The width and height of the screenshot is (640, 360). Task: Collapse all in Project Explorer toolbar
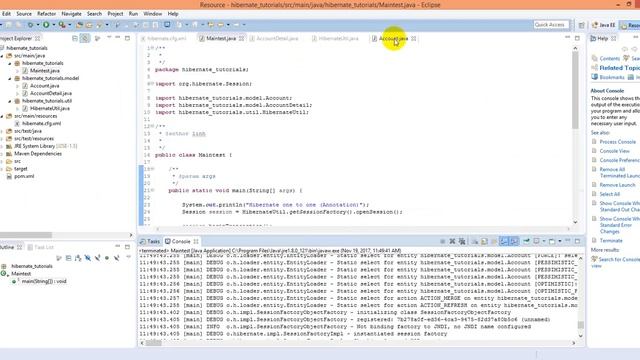coord(75,38)
